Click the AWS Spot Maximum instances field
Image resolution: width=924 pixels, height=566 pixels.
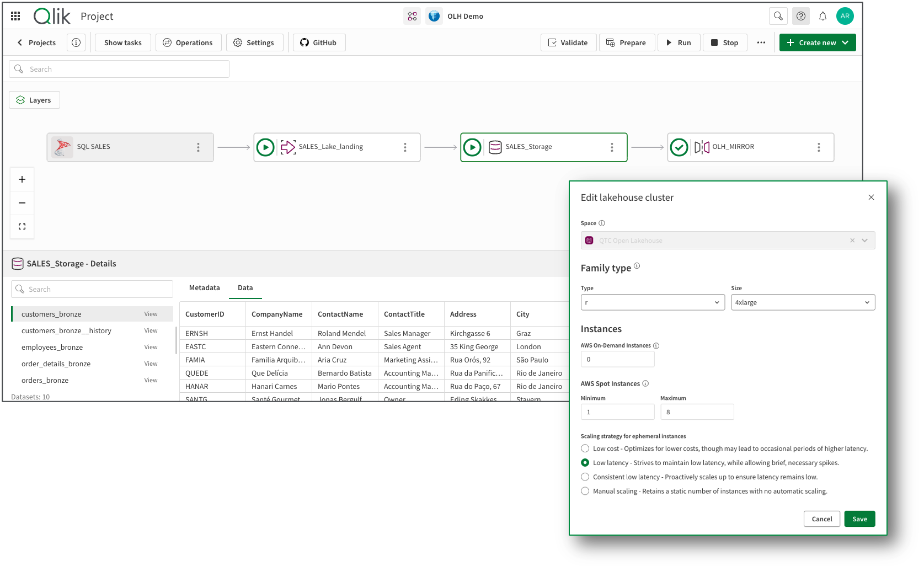(x=697, y=412)
